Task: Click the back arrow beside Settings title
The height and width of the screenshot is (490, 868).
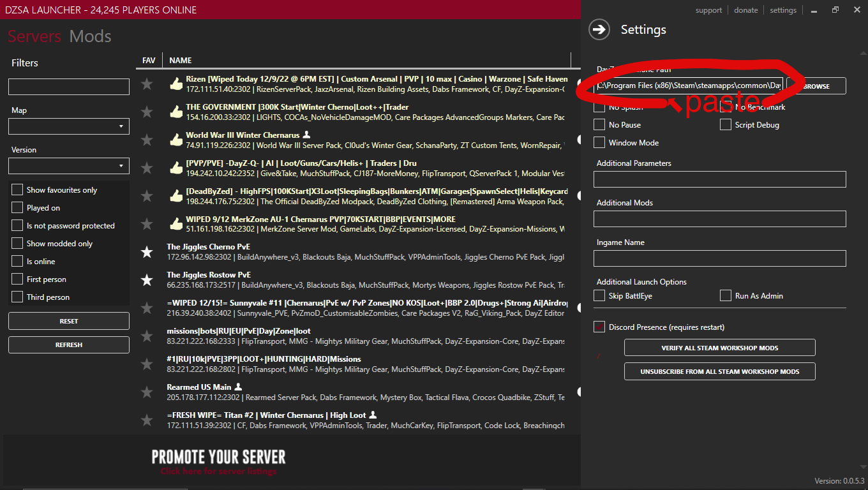Action: tap(599, 29)
